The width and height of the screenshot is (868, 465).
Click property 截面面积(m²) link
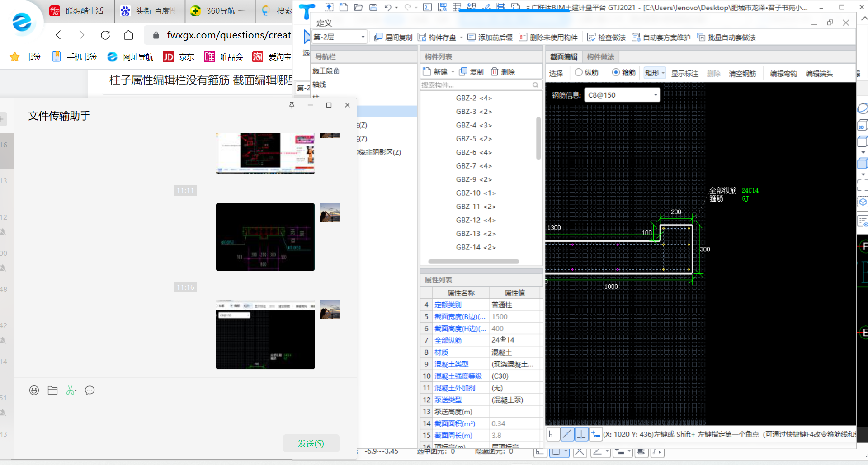tap(455, 423)
